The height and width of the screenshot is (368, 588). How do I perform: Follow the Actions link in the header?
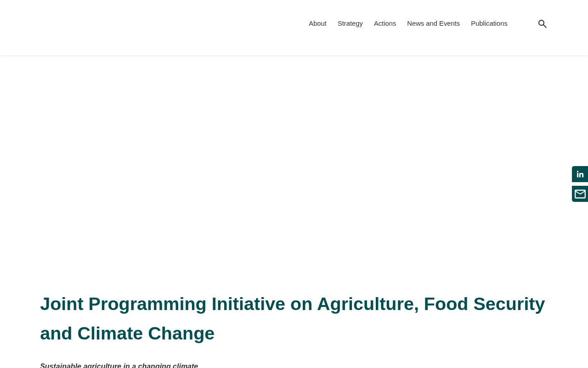click(x=385, y=23)
